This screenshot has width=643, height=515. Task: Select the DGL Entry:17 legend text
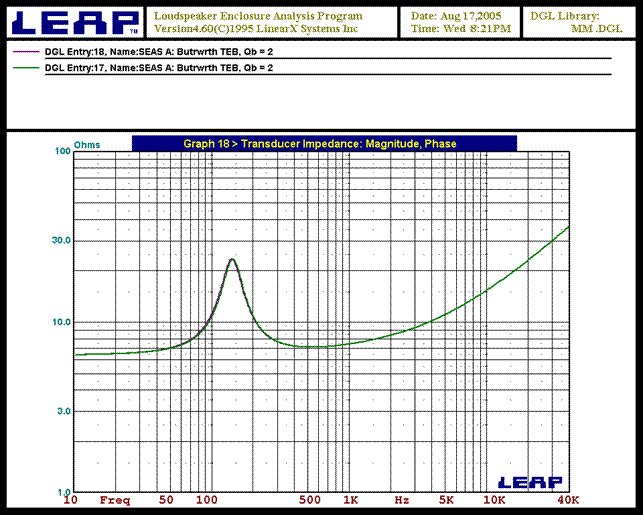pos(158,67)
